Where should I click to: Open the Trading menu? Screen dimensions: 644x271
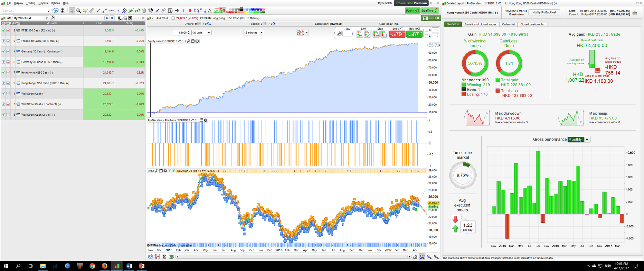point(31,3)
